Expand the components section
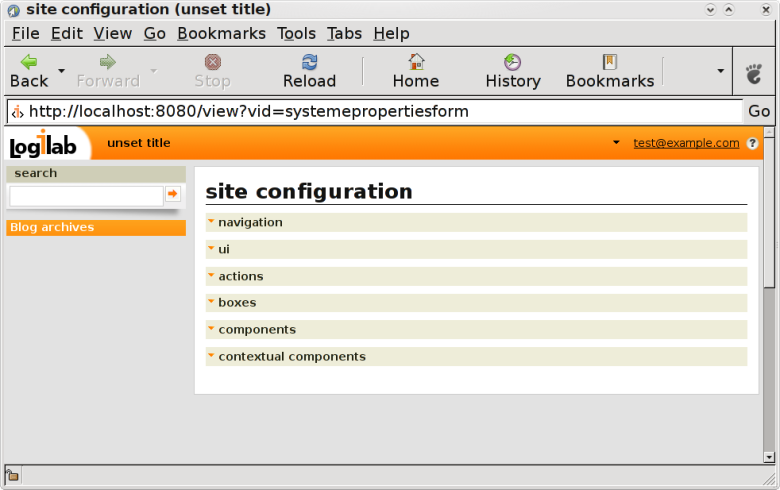The height and width of the screenshot is (490, 780). point(476,329)
